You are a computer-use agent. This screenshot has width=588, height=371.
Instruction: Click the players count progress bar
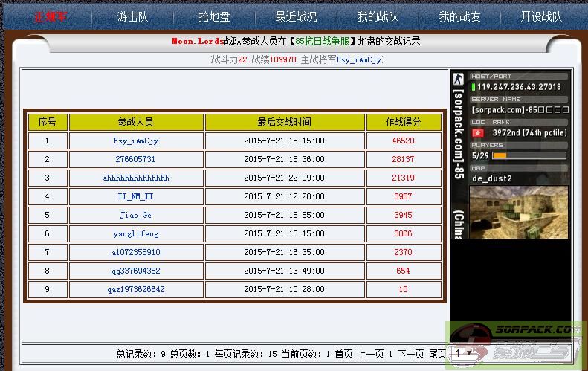(529, 155)
